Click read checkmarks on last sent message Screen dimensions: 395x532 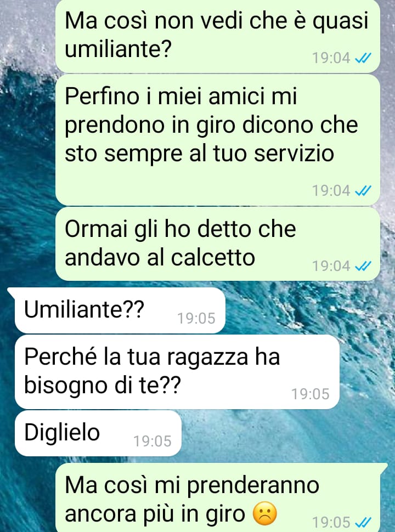coord(363,522)
